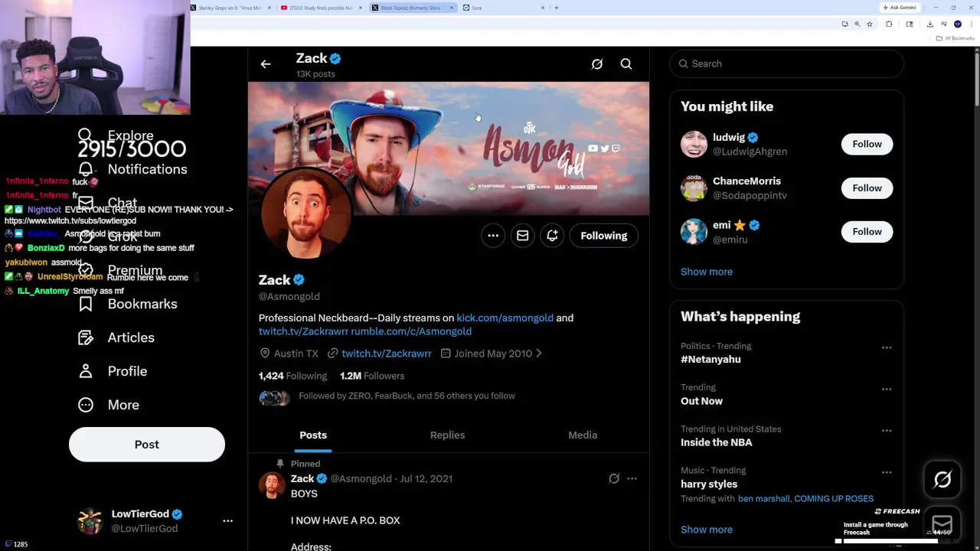The width and height of the screenshot is (980, 551).
Task: Follow emi
Action: (867, 231)
